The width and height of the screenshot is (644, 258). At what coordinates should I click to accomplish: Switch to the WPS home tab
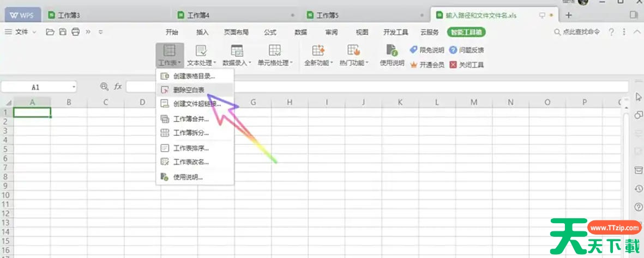(23, 16)
